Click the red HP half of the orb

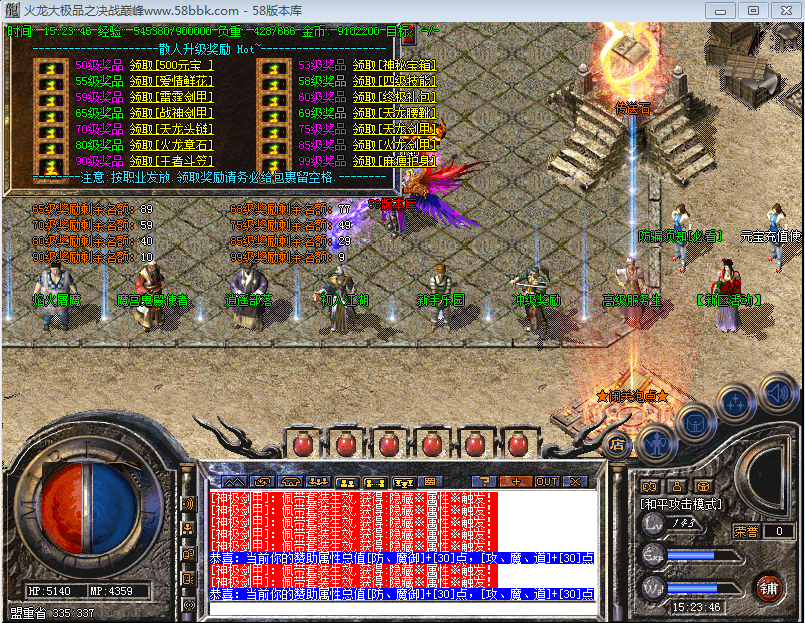(62, 508)
